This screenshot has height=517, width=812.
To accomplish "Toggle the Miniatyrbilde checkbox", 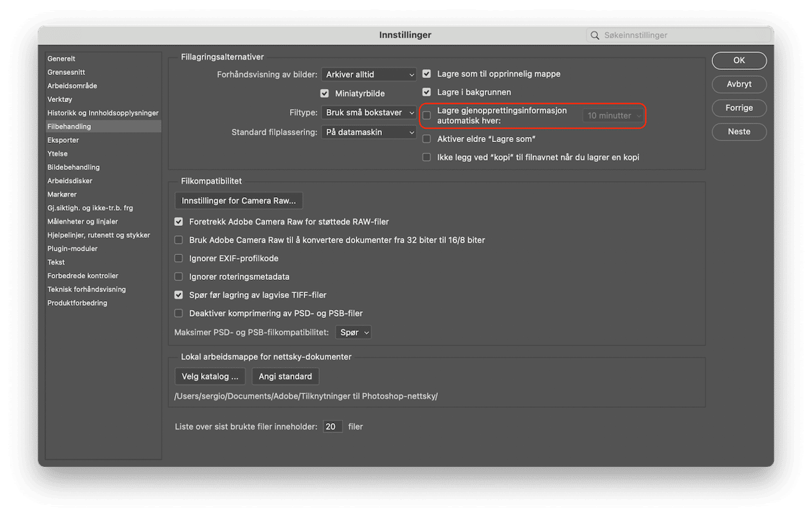I will coord(325,94).
